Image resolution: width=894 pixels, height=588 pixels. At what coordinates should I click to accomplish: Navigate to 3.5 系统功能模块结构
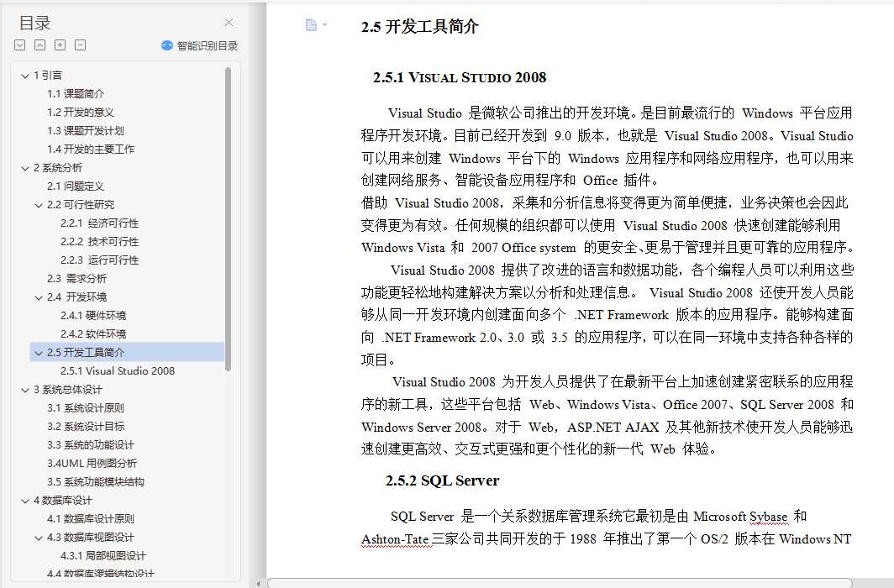[96, 481]
